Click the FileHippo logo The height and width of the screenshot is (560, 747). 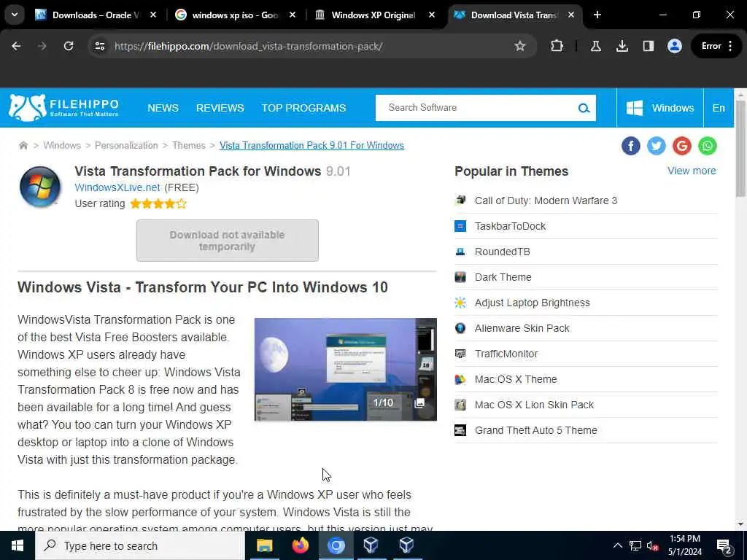pos(64,108)
